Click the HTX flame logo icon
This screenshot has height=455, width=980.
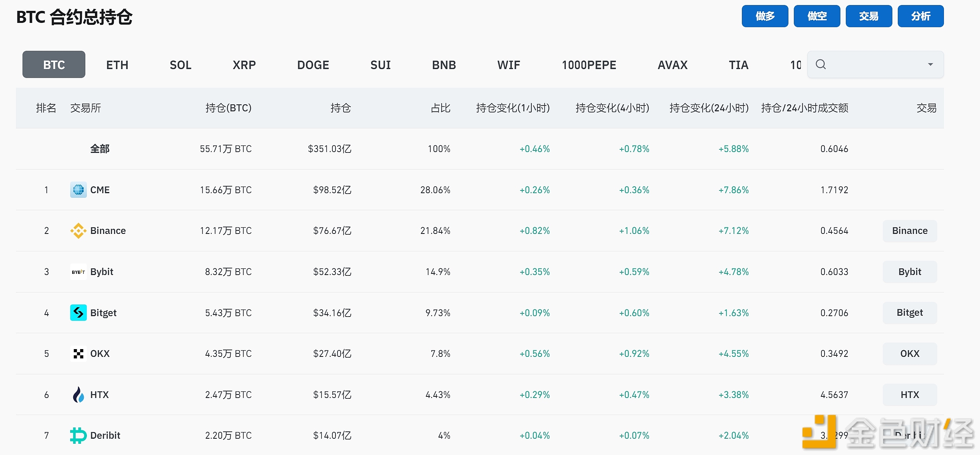click(78, 394)
